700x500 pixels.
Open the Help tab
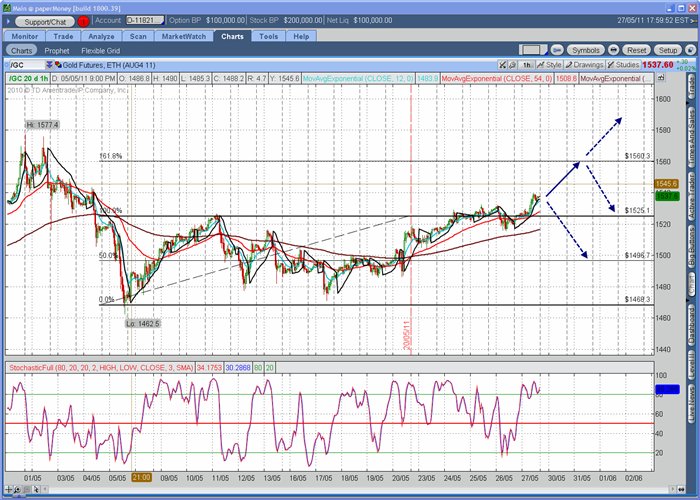click(x=301, y=36)
